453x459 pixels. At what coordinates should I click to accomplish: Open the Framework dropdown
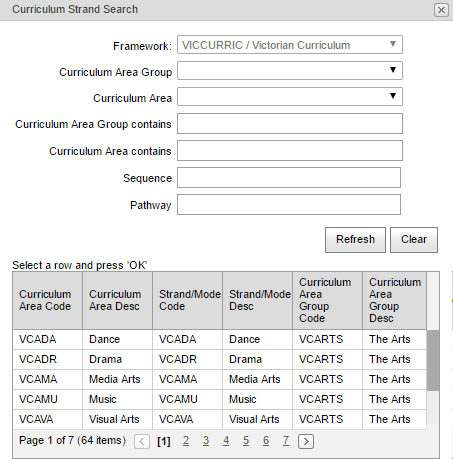290,45
